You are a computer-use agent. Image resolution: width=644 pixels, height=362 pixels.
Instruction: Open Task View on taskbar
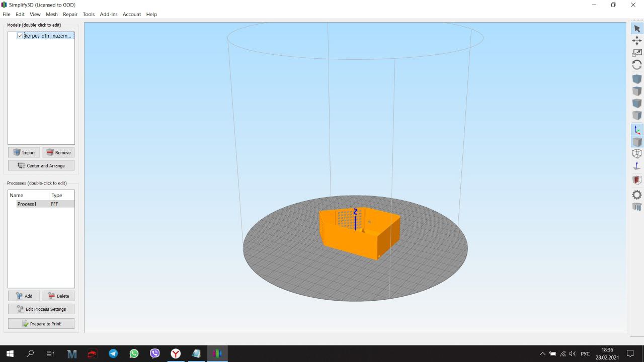click(50, 353)
